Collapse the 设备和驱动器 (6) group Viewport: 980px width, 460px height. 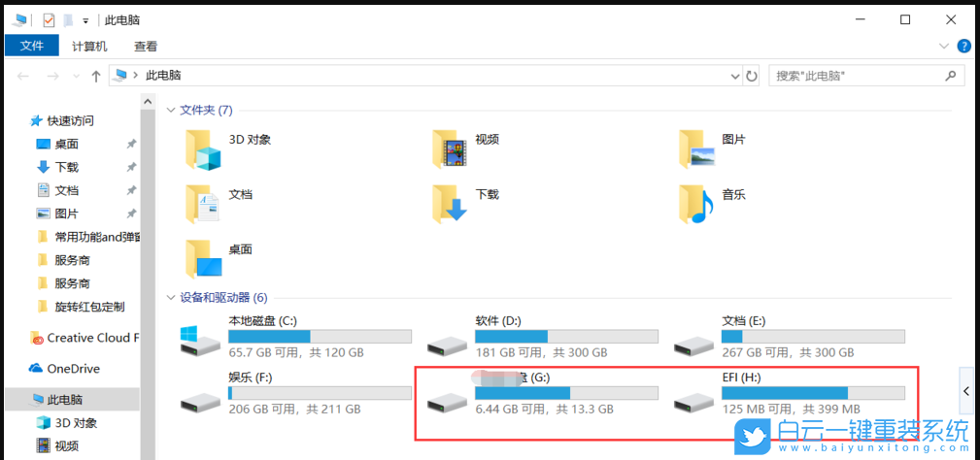point(171,298)
